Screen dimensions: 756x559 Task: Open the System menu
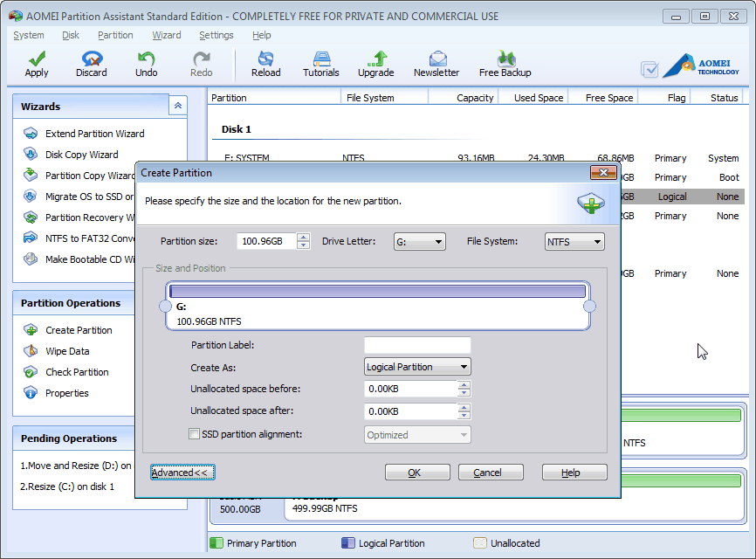pos(29,35)
